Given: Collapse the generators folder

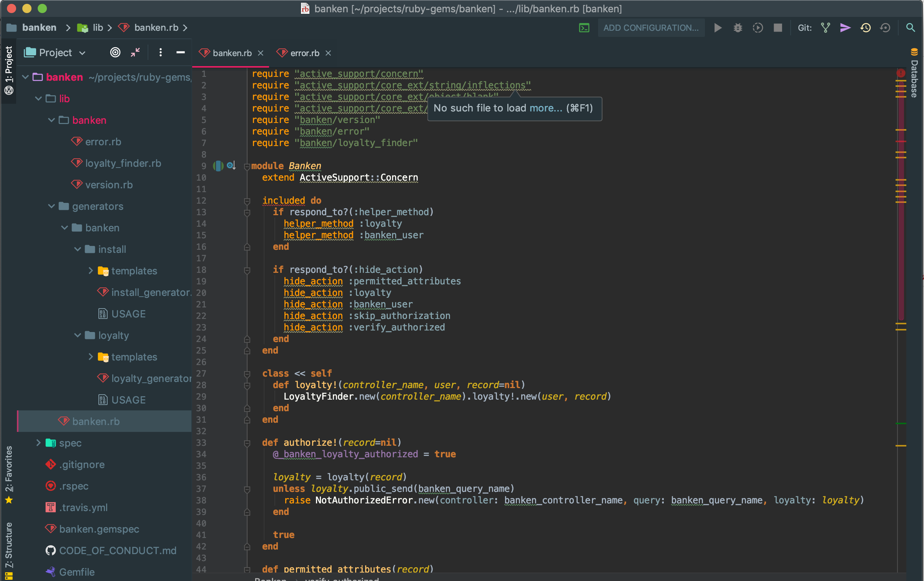Looking at the screenshot, I should pyautogui.click(x=51, y=206).
